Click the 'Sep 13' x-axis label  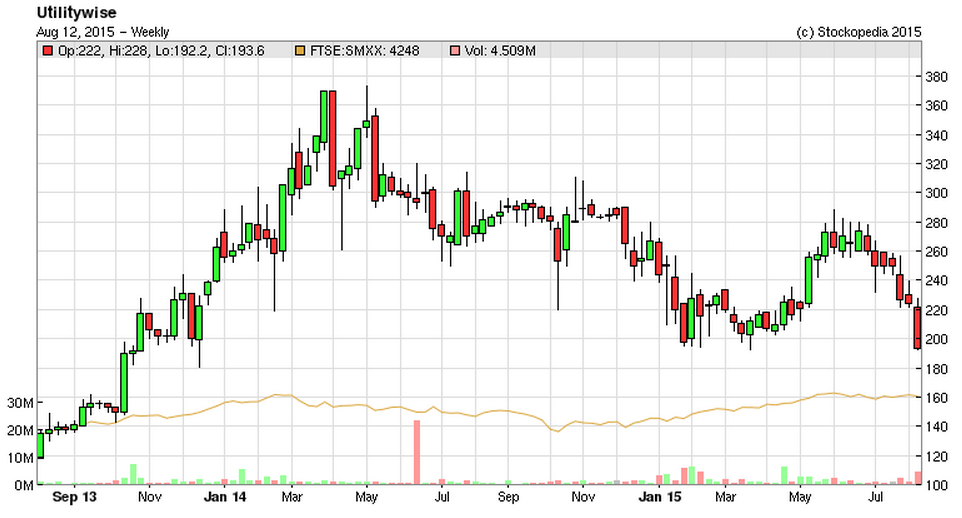point(74,497)
